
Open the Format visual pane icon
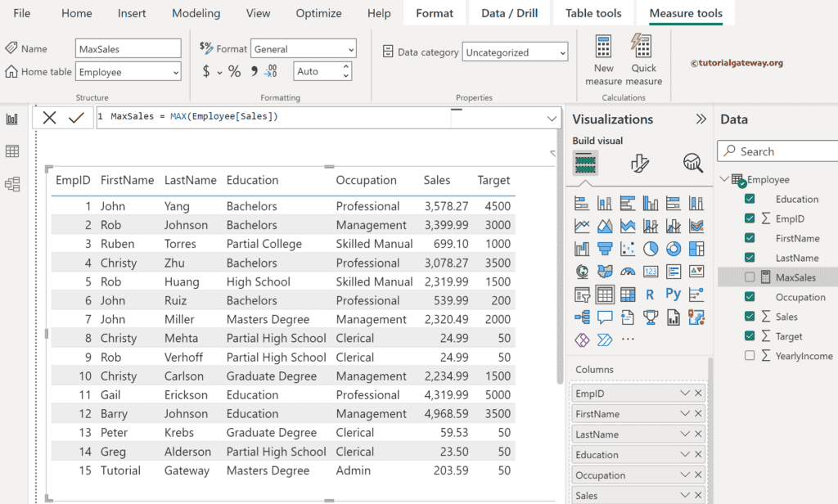[640, 164]
